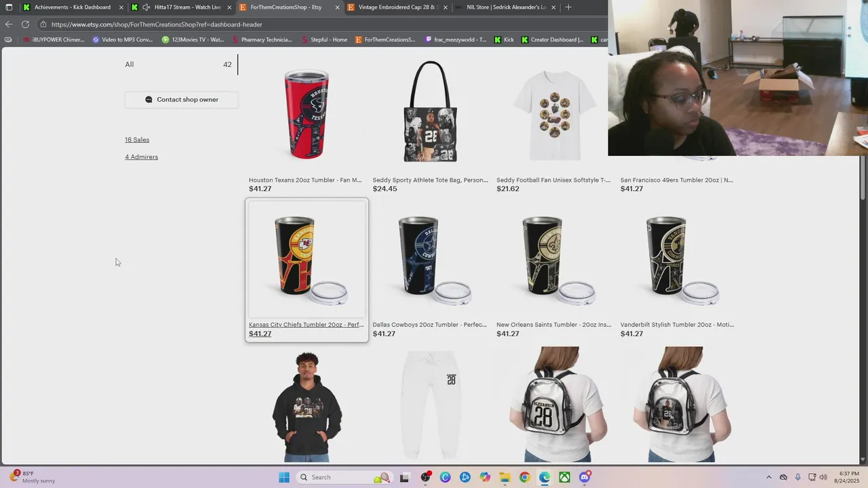Open the Task View icon in taskbar
868x488 pixels.
[405, 477]
